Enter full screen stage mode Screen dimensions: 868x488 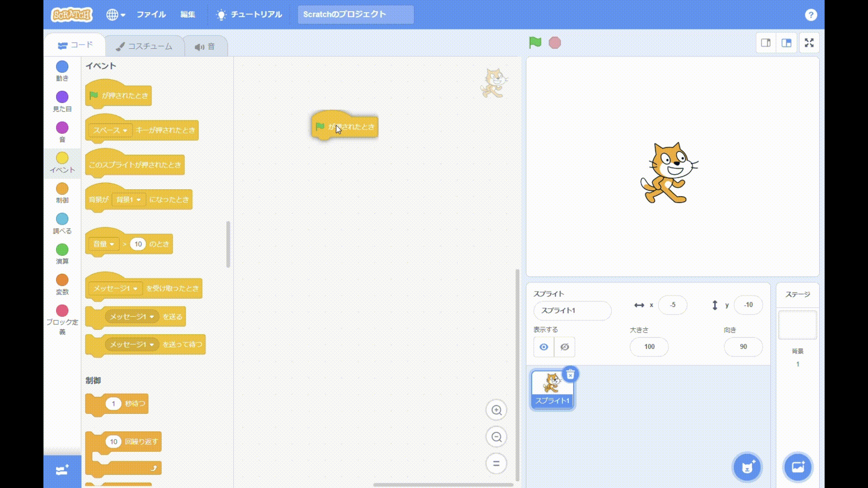pos(809,42)
